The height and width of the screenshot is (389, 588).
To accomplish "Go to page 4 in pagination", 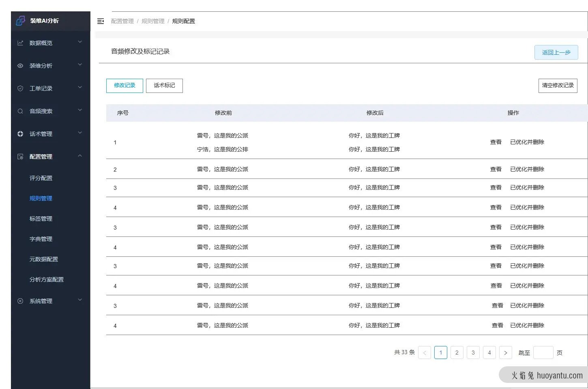I will click(x=489, y=352).
